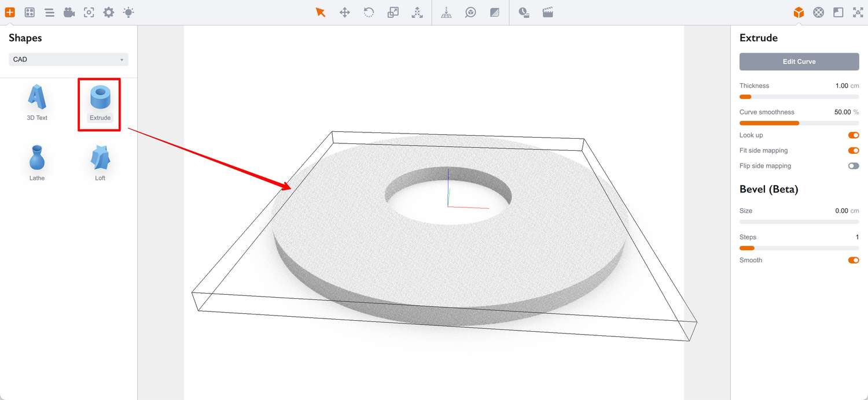Adjust the Bevel Size slider
The height and width of the screenshot is (400, 868).
[x=799, y=221]
